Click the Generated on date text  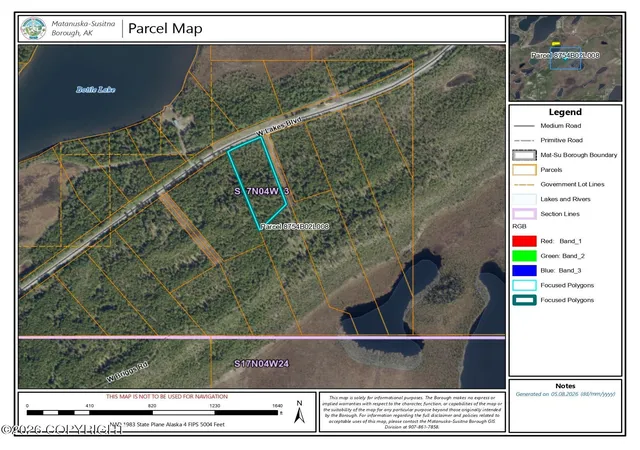pyautogui.click(x=565, y=394)
